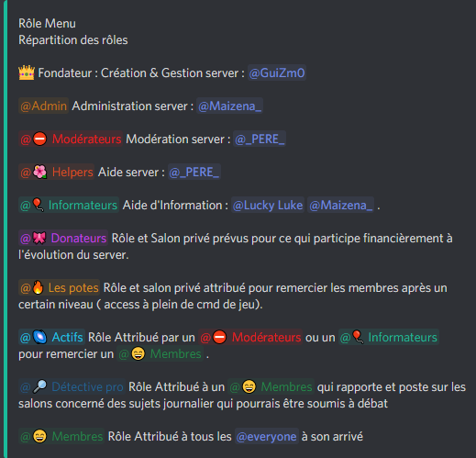Open the @Admin role mention
The height and width of the screenshot is (458, 476).
43,106
